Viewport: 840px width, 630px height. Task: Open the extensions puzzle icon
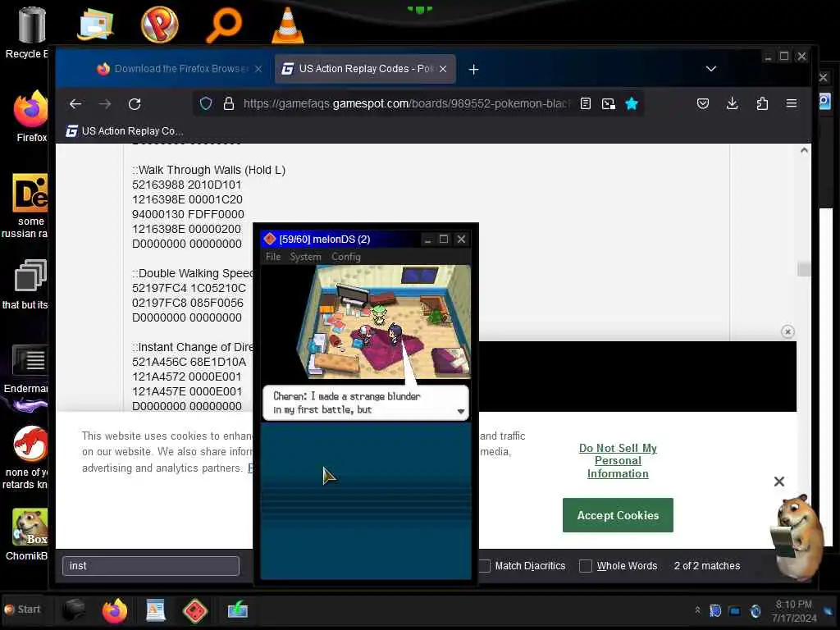click(762, 103)
